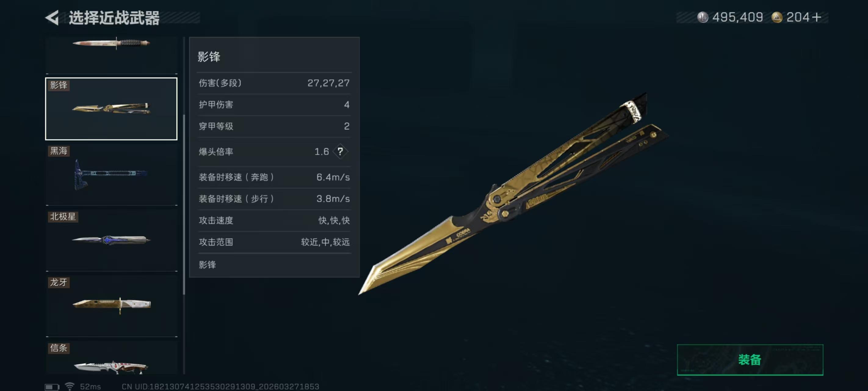Select the 攻击范围 attack range row

point(274,242)
